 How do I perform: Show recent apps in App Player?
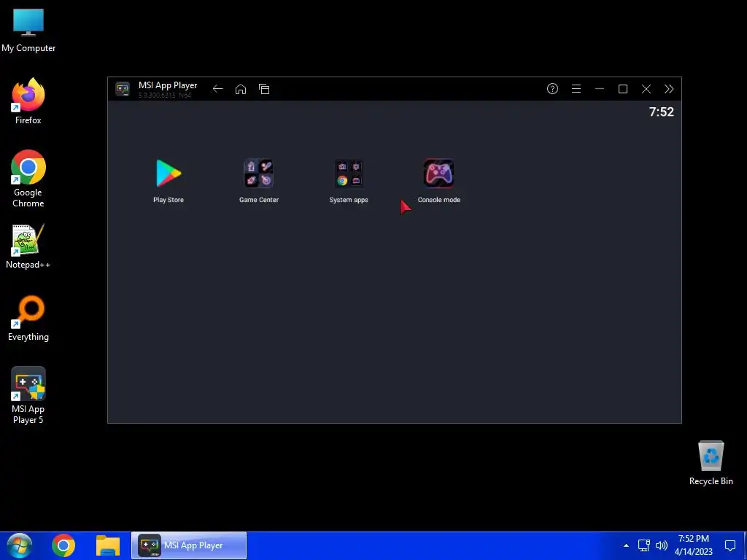click(x=264, y=89)
